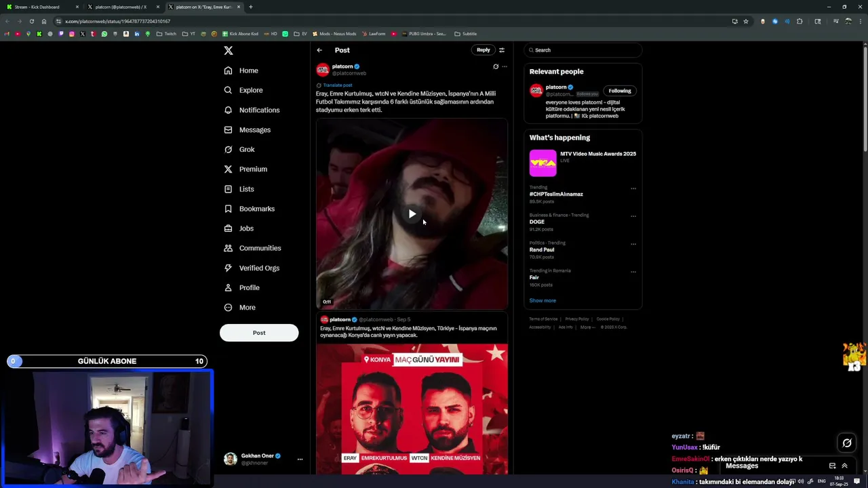Switch to Stream - Kick Dashboard tab
The image size is (868, 488).
(x=41, y=7)
